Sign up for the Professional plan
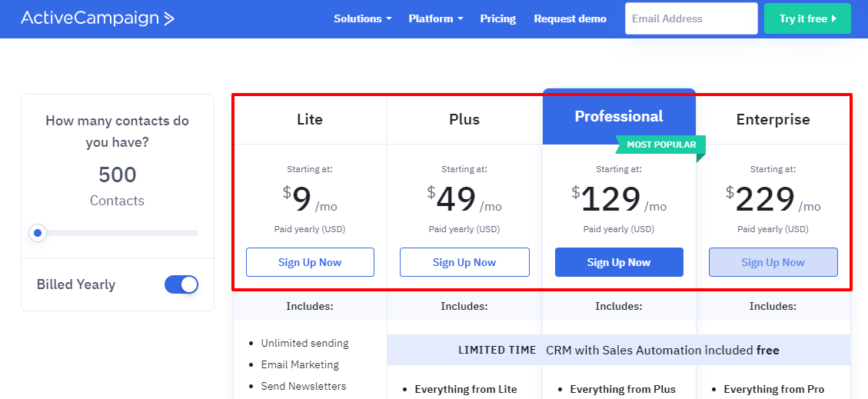Image resolution: width=868 pixels, height=399 pixels. coord(619,262)
